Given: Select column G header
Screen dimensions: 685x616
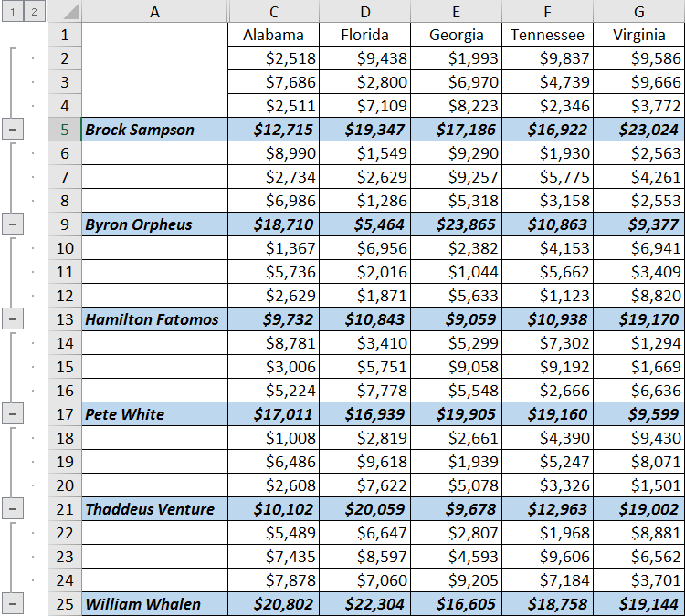Looking at the screenshot, I should (639, 12).
